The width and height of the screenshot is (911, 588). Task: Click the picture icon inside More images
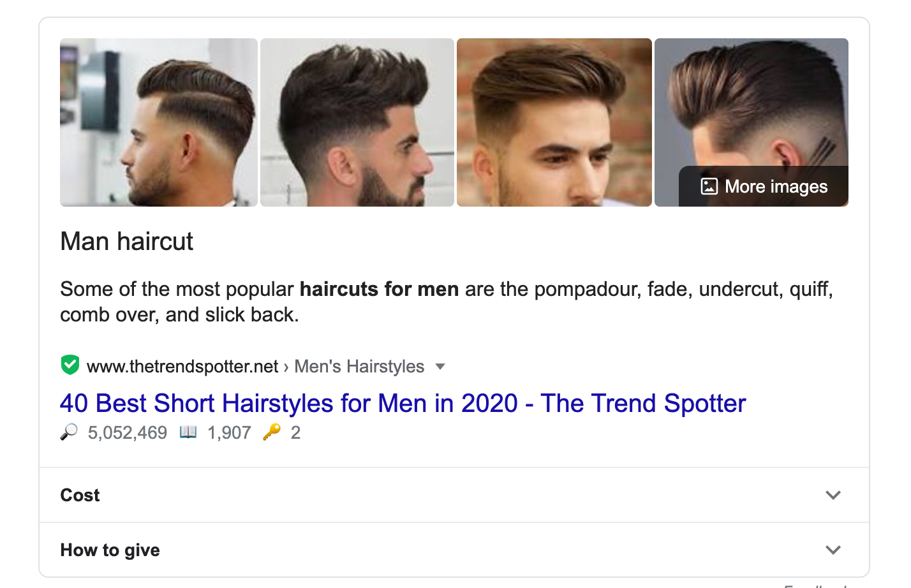709,186
